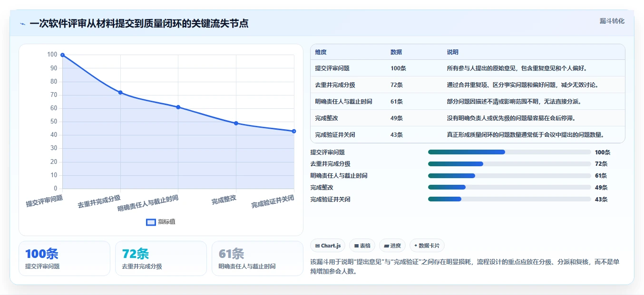Click the 提交评审问题 progress bar
Screen dimensions: 644x295
(509, 152)
